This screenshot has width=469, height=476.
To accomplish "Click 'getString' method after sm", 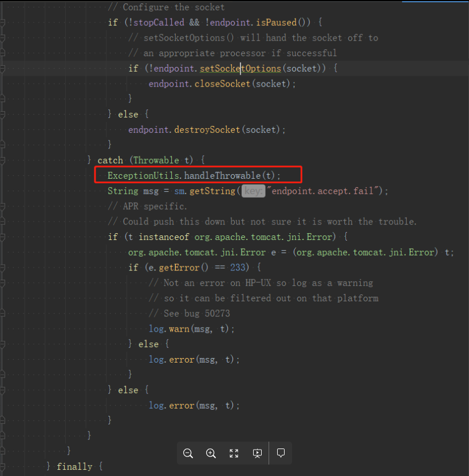I will pyautogui.click(x=212, y=191).
